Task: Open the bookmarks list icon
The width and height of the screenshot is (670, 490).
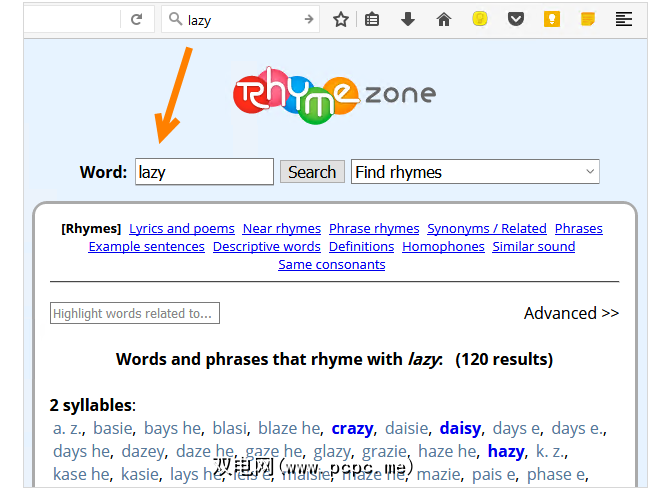Action: pyautogui.click(x=372, y=19)
